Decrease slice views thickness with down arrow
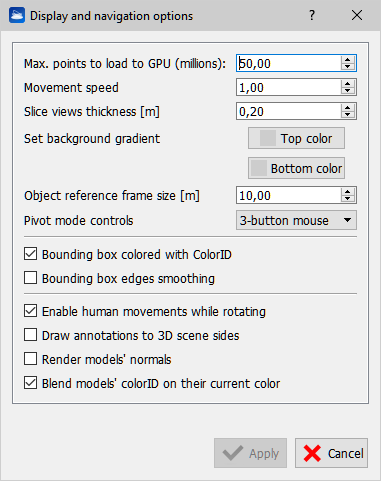The image size is (381, 481). [348, 114]
